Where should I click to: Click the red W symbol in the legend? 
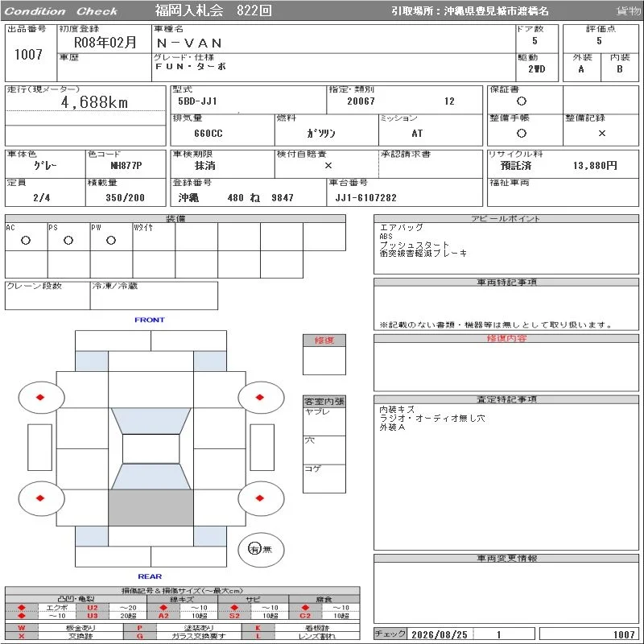tap(22, 628)
